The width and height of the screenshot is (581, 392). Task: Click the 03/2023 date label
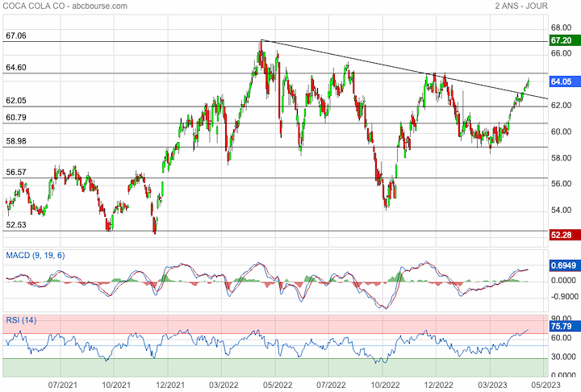click(x=492, y=385)
